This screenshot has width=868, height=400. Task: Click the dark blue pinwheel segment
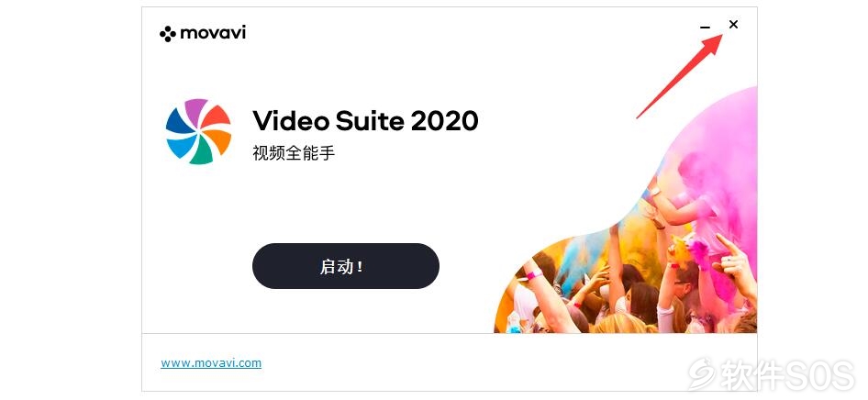178,121
